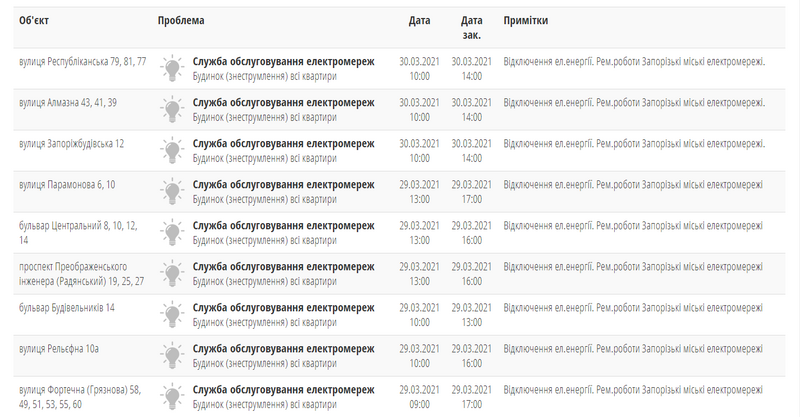Click the light bulb icon for вулиця Республіканська row

[x=173, y=68]
